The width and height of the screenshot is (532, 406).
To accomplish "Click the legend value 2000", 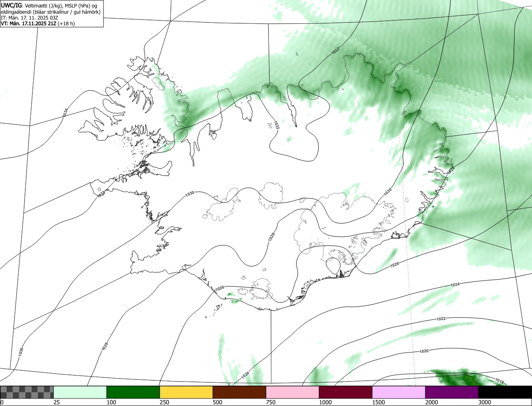I will pos(431,402).
